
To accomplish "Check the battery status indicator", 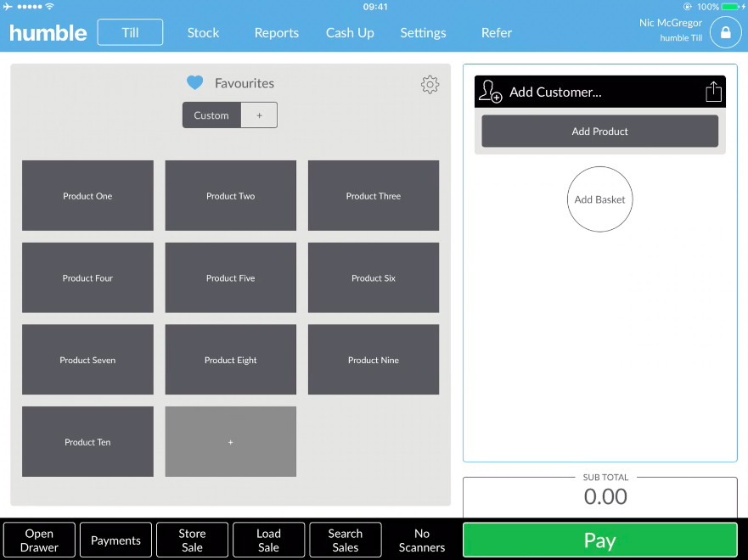I will (732, 7).
